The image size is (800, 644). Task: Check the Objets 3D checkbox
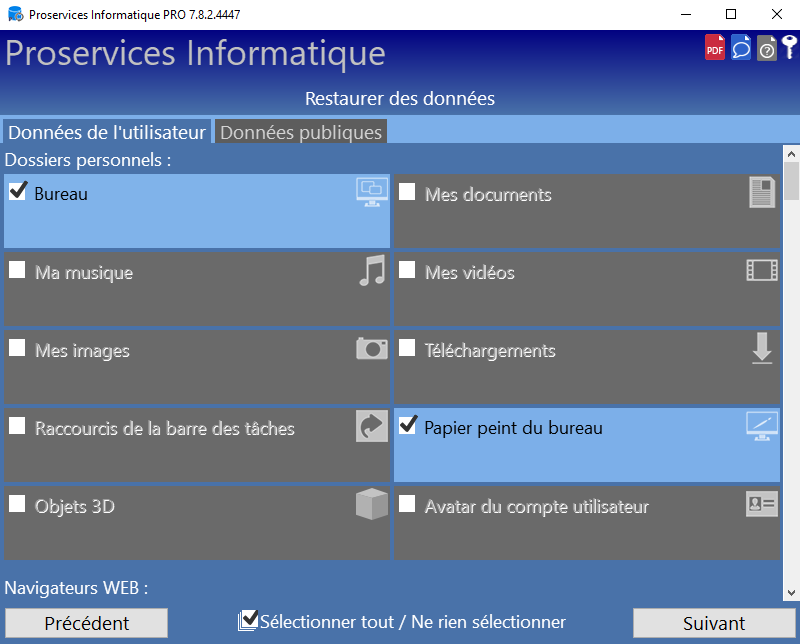[x=17, y=504]
